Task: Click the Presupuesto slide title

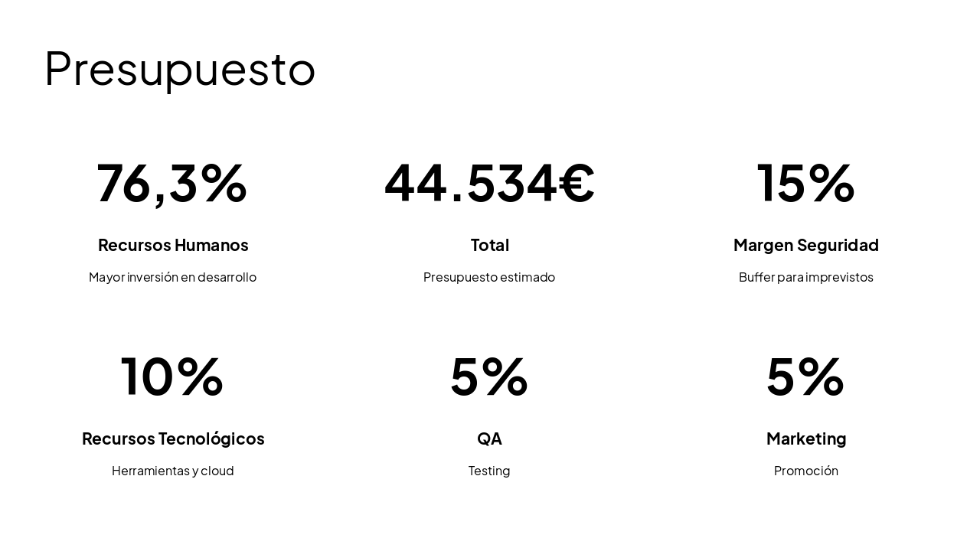Action: point(180,69)
